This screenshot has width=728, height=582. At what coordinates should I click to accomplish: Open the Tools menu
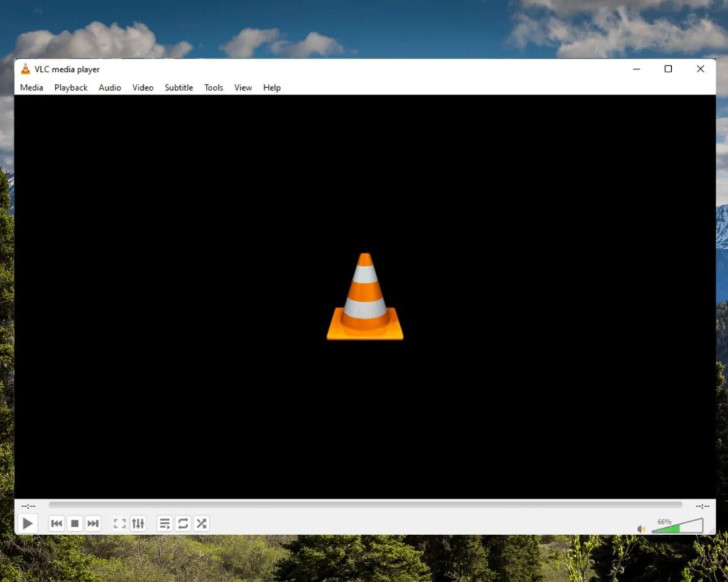[214, 87]
